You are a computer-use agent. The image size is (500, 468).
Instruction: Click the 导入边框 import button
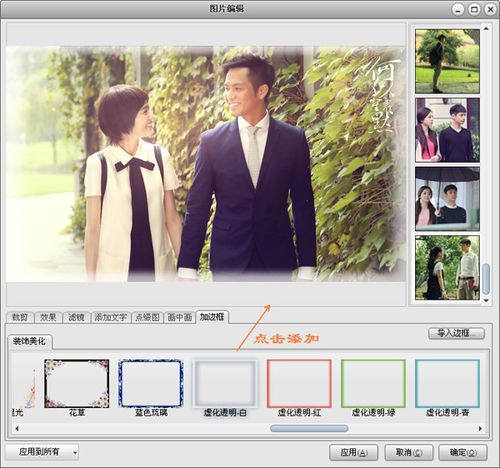pos(456,333)
